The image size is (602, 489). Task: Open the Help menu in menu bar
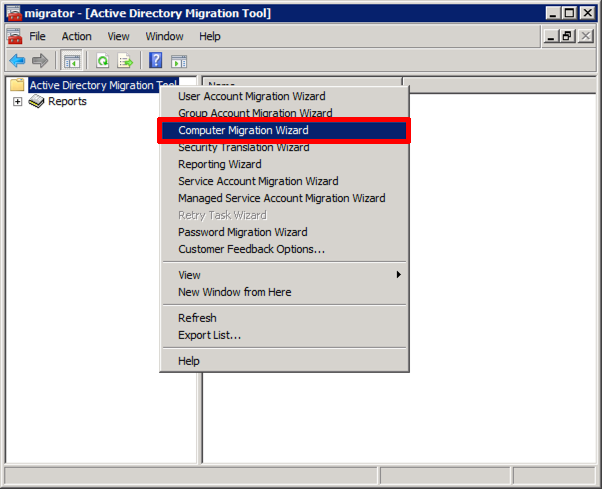[210, 36]
